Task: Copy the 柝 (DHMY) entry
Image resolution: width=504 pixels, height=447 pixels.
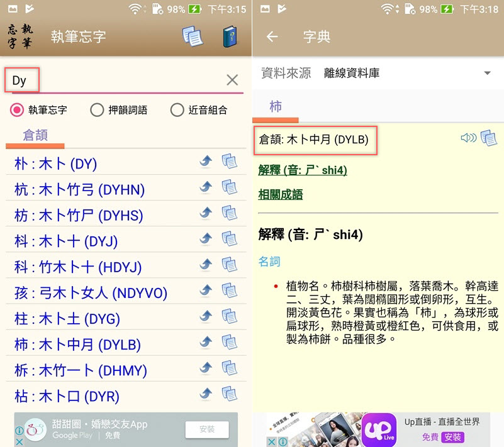Action: (230, 368)
